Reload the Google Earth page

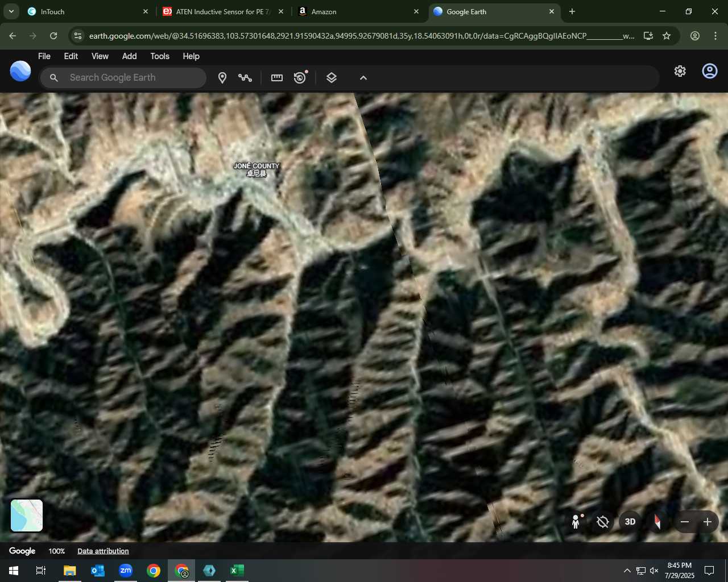click(x=53, y=36)
